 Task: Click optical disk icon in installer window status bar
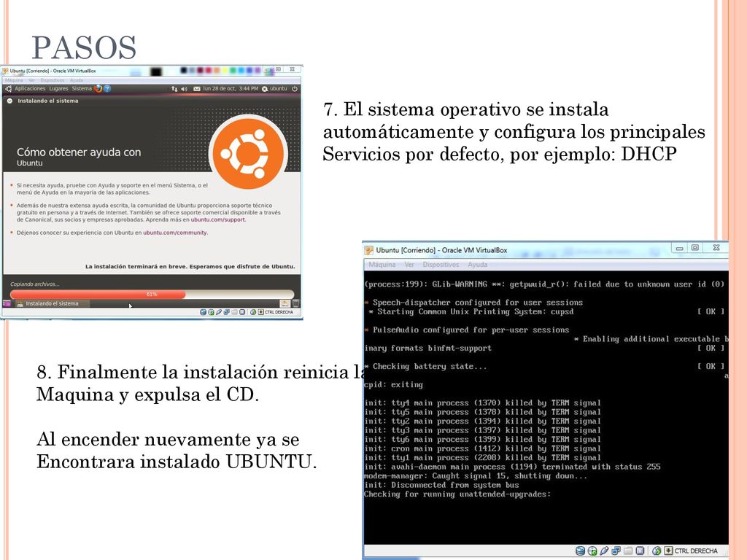211,312
